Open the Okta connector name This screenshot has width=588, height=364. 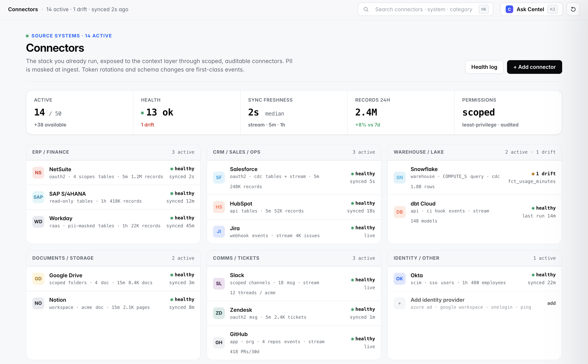pos(417,275)
